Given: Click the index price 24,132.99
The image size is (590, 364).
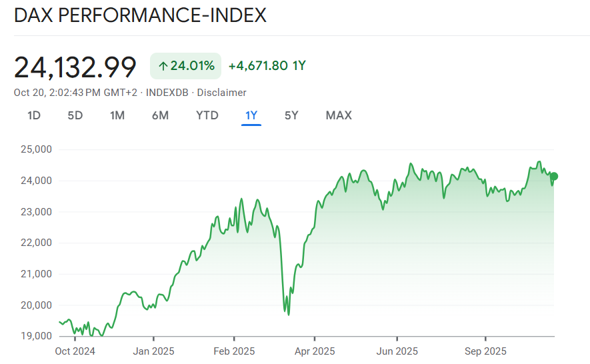Looking at the screenshot, I should [75, 67].
